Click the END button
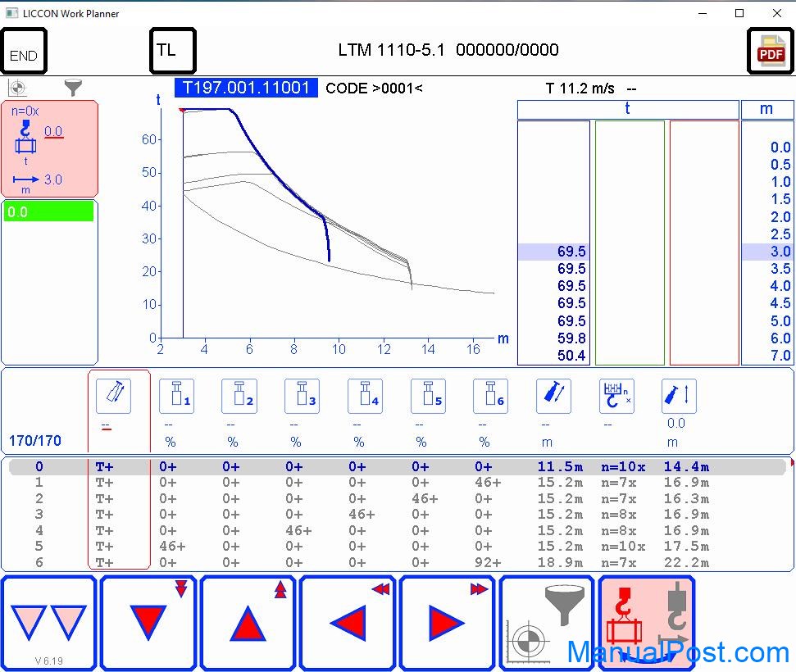Viewport: 796px width, 672px height. click(x=24, y=51)
